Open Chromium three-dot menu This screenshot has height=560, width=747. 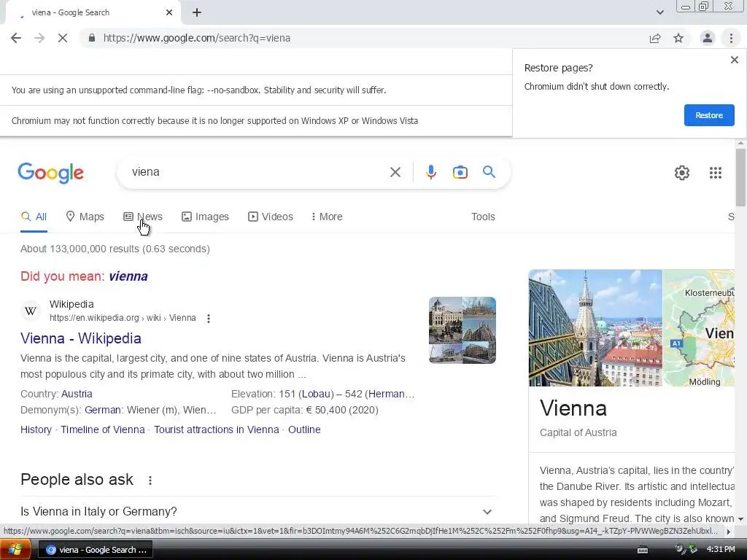tap(731, 38)
